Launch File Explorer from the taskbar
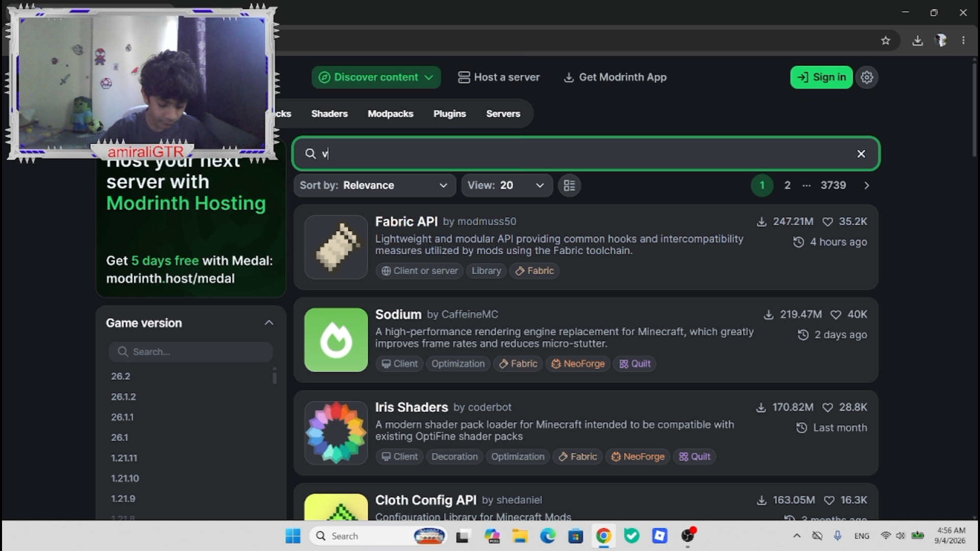Viewport: 980px width, 551px height. (520, 536)
